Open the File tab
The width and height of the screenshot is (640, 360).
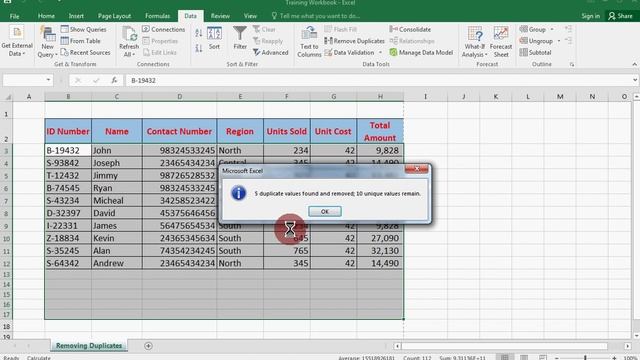tap(14, 16)
